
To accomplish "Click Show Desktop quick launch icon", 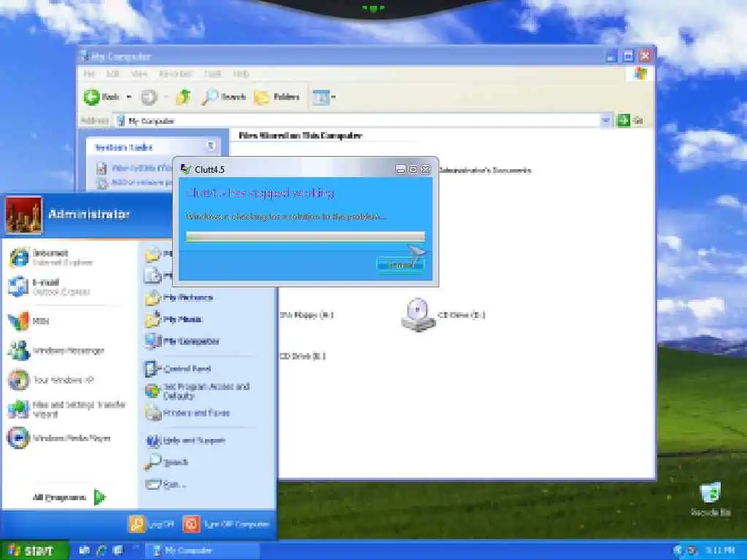I will point(118,551).
